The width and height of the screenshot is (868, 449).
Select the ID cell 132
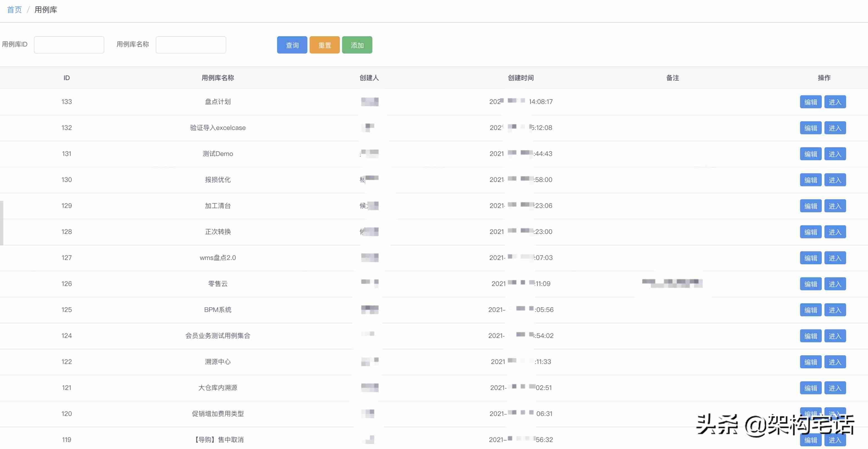pos(67,127)
